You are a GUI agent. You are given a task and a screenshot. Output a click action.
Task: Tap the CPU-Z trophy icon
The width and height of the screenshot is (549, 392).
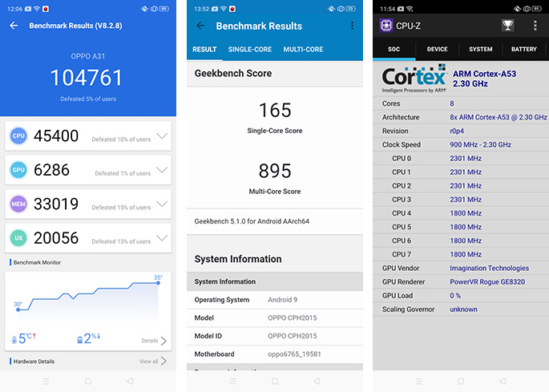click(x=507, y=26)
